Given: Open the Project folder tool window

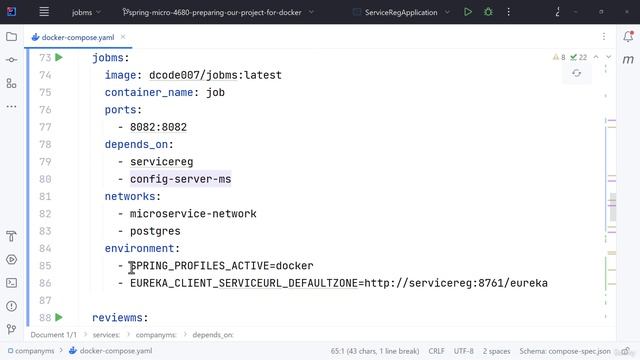Looking at the screenshot, I should coord(11,37).
